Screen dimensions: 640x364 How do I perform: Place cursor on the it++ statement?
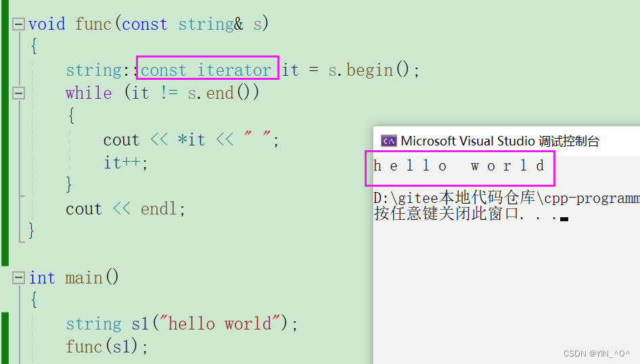125,162
